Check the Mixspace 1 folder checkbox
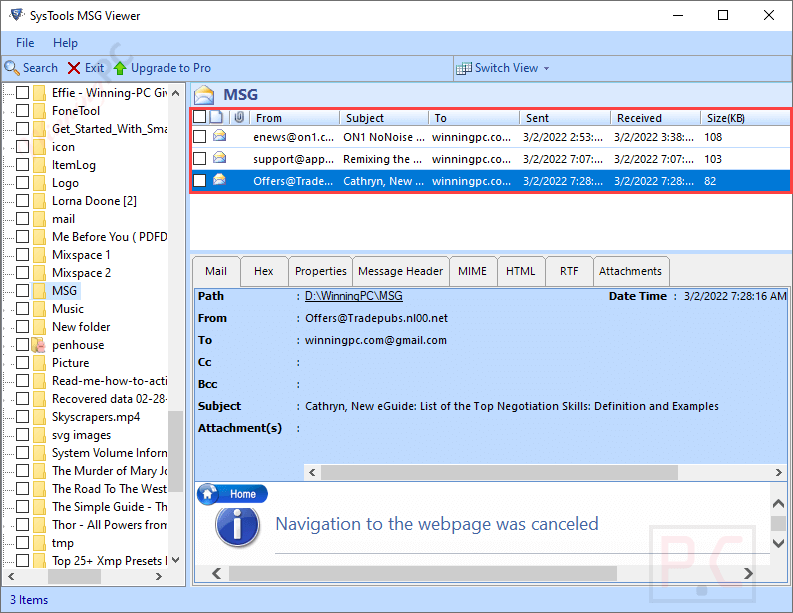 pyautogui.click(x=22, y=255)
